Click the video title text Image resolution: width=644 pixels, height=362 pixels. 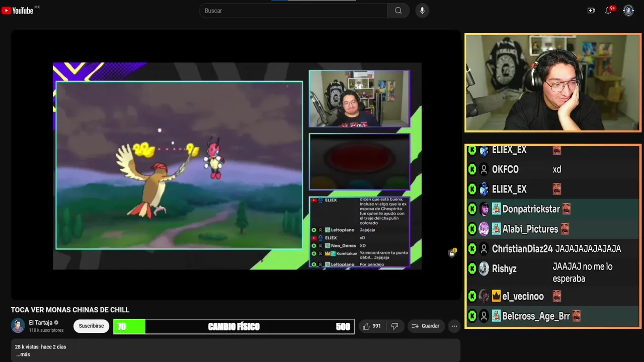tap(70, 310)
